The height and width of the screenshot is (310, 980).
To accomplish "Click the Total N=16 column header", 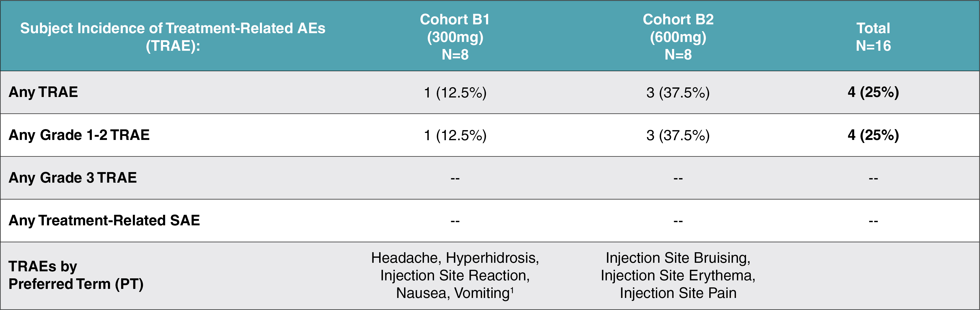I will (x=873, y=37).
